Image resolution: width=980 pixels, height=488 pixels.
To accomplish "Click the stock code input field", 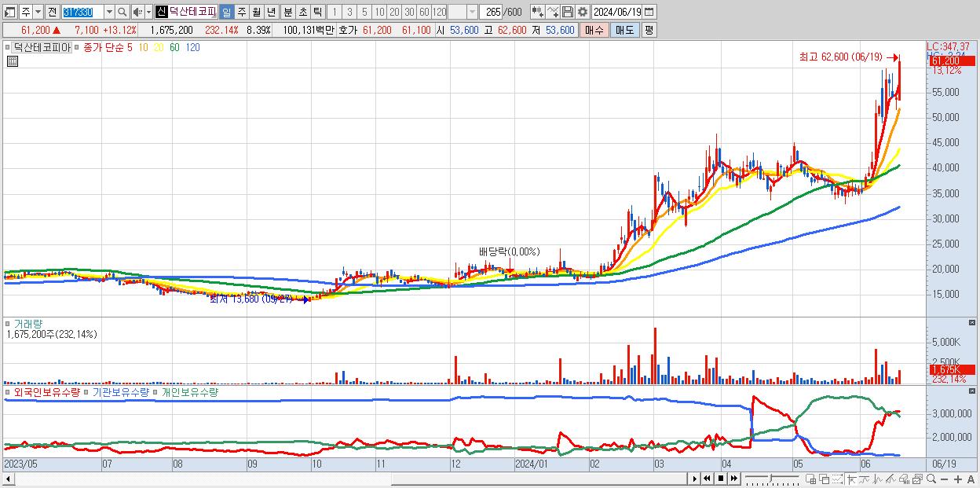I will click(83, 12).
